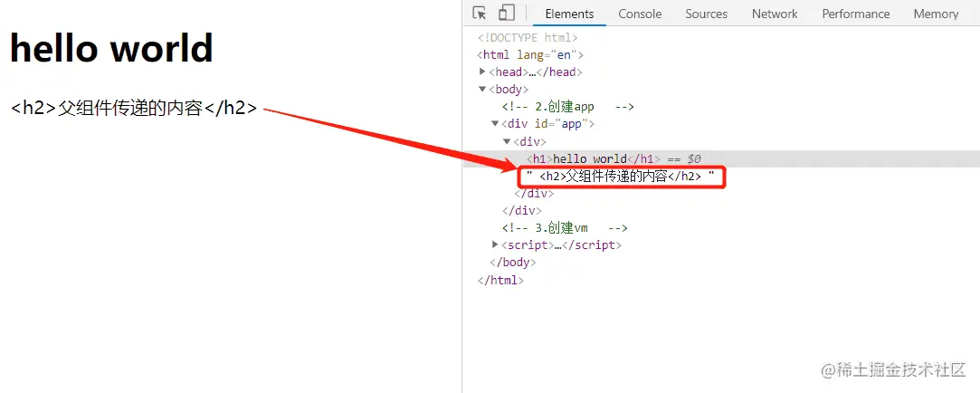Select the comment '3.创建vm'

tap(565, 228)
